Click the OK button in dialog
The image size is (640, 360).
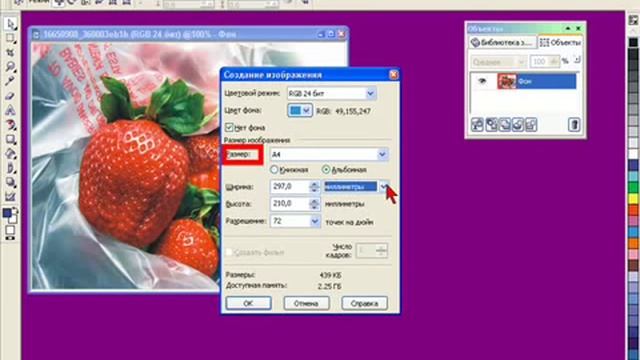[x=248, y=303]
